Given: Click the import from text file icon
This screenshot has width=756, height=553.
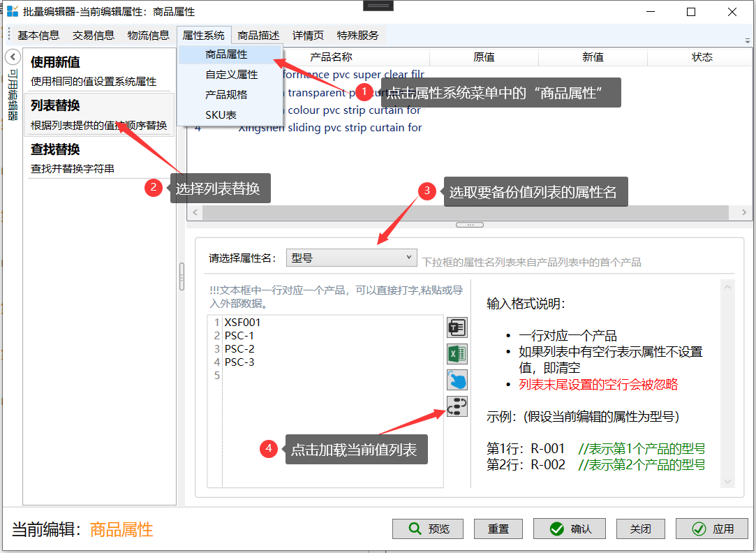Looking at the screenshot, I should tap(457, 327).
